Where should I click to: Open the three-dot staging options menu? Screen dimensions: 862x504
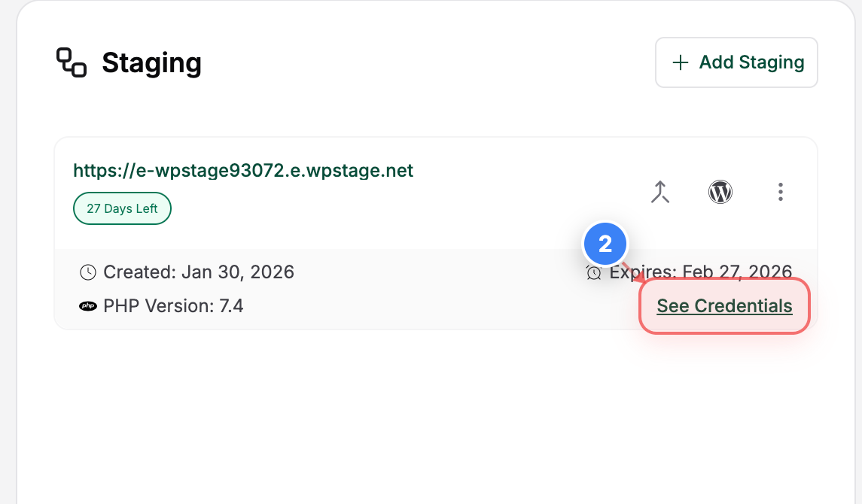click(x=781, y=192)
